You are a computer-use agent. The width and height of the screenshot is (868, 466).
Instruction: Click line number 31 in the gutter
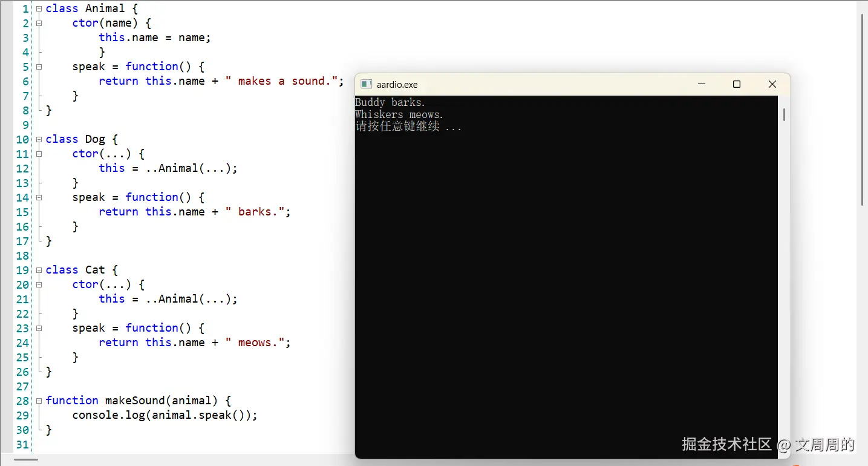tap(22, 444)
